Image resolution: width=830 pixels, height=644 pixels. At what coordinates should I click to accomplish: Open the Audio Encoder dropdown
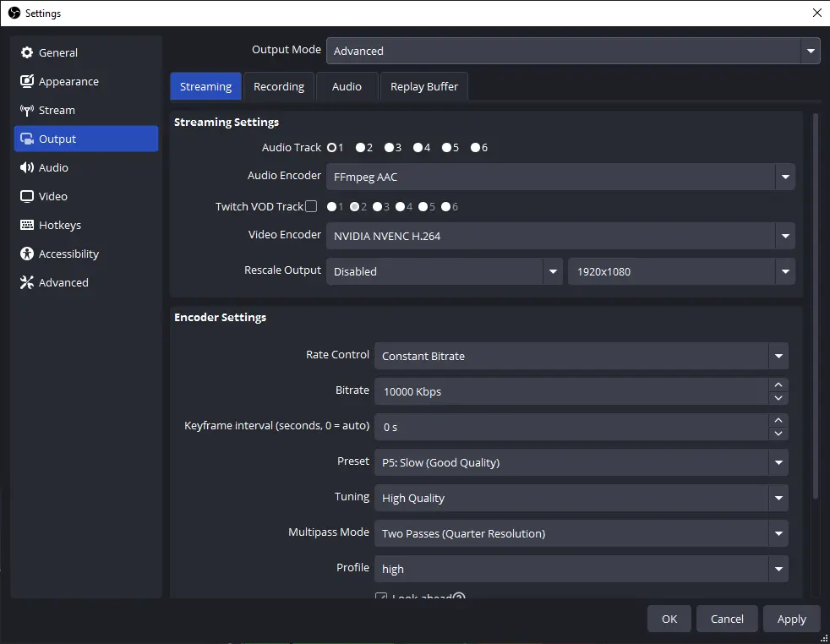click(x=560, y=177)
